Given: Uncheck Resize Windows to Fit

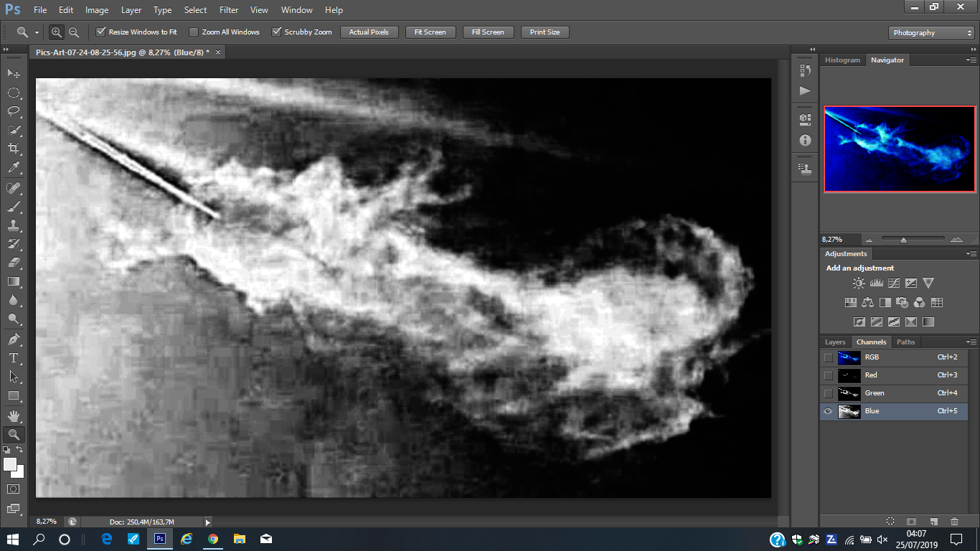Looking at the screenshot, I should click(101, 32).
